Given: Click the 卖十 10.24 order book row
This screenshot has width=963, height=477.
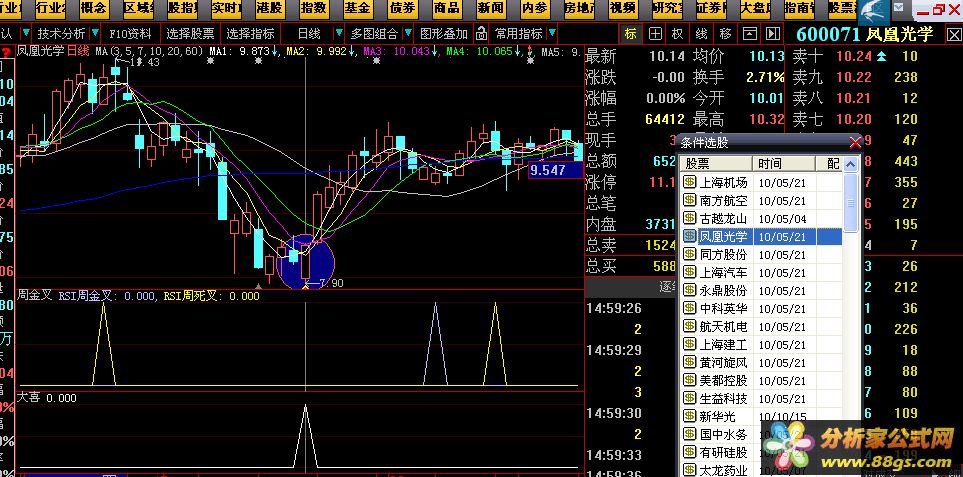Looking at the screenshot, I should (x=856, y=57).
